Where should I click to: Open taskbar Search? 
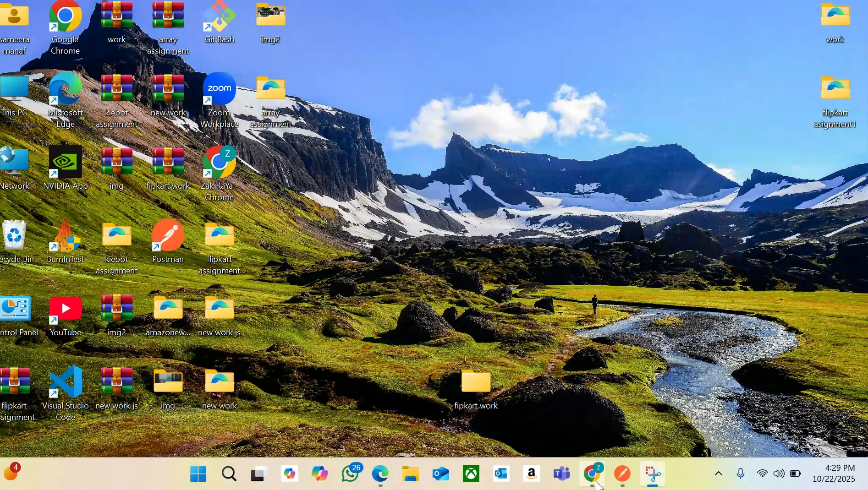coord(229,474)
